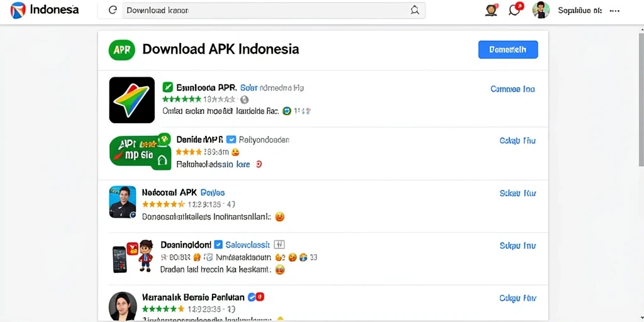Open the phone and cartoon character thumbnail

point(133,256)
